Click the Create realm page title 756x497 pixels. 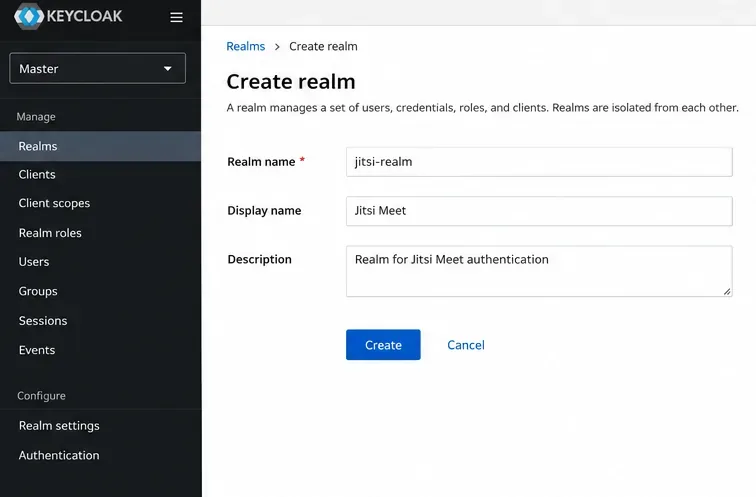291,81
